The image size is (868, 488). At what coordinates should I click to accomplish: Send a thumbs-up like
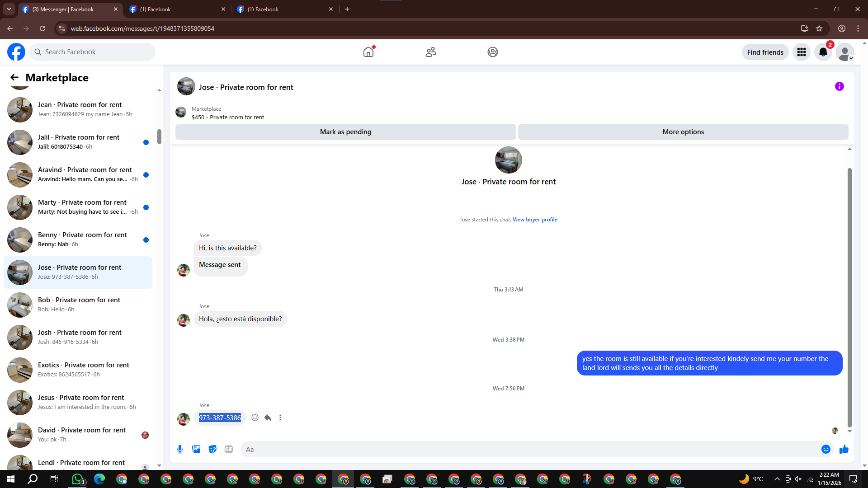coord(844,449)
